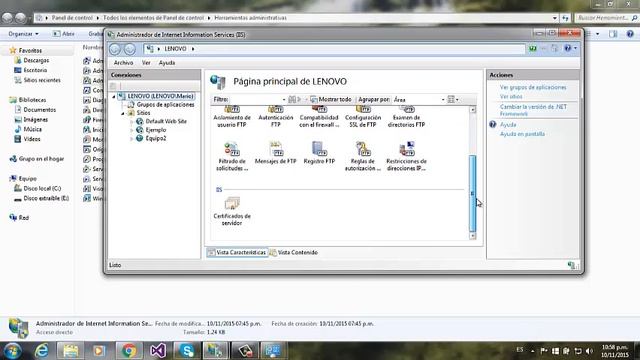Open Aislamiento de usuario FTP feature

coord(232,117)
